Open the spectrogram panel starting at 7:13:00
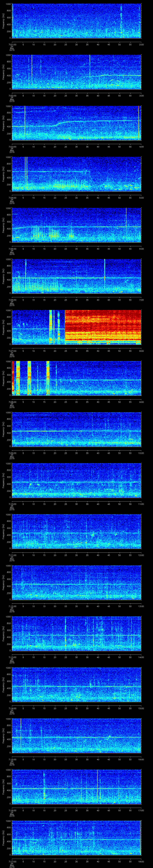The width and height of the screenshot is (153, 868). pos(76,633)
